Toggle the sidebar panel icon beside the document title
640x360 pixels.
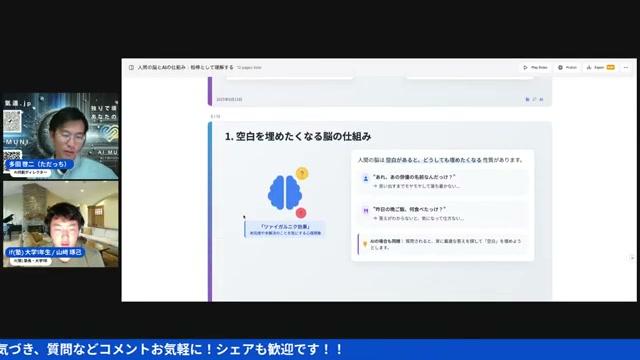(131, 67)
